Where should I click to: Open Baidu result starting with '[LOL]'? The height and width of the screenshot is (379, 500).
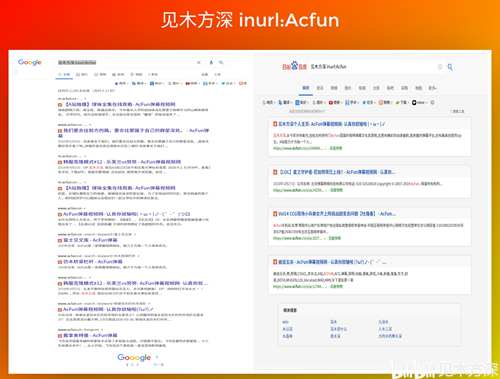[x=337, y=172]
